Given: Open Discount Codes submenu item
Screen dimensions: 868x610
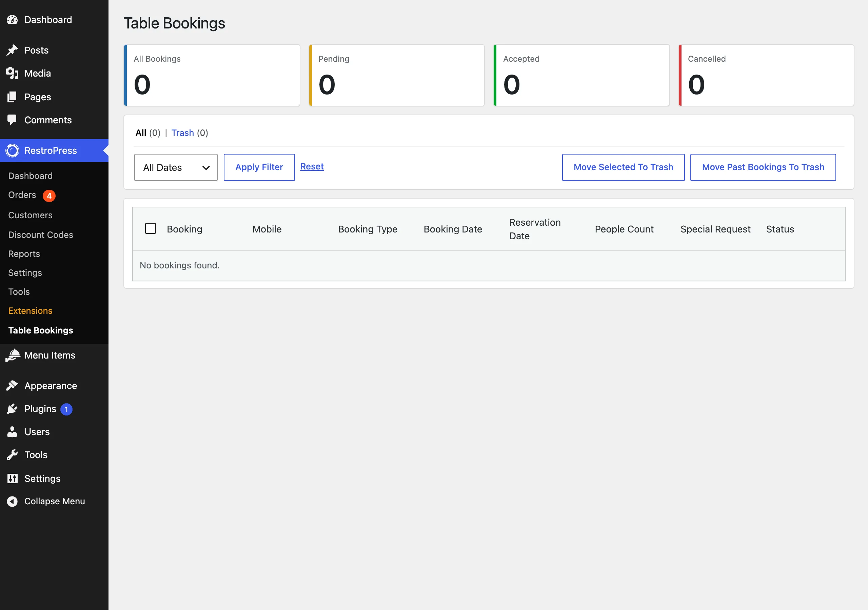Looking at the screenshot, I should point(40,235).
